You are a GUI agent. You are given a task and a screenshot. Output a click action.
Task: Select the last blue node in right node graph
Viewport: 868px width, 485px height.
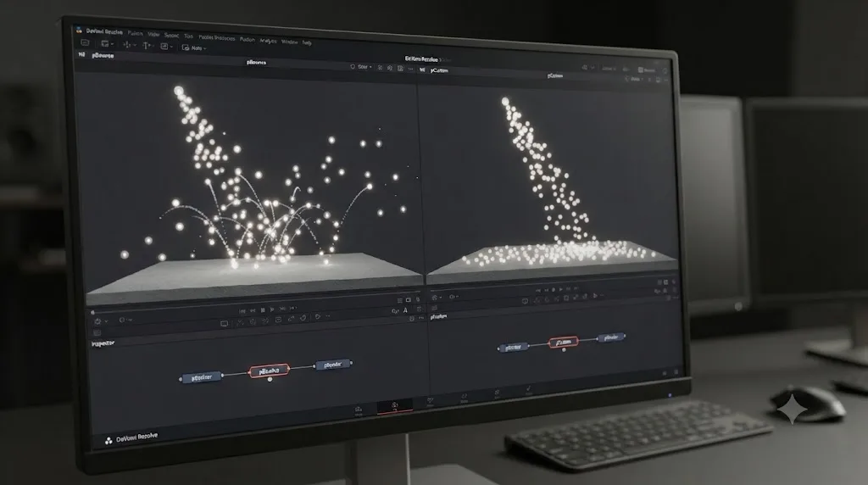click(x=611, y=337)
